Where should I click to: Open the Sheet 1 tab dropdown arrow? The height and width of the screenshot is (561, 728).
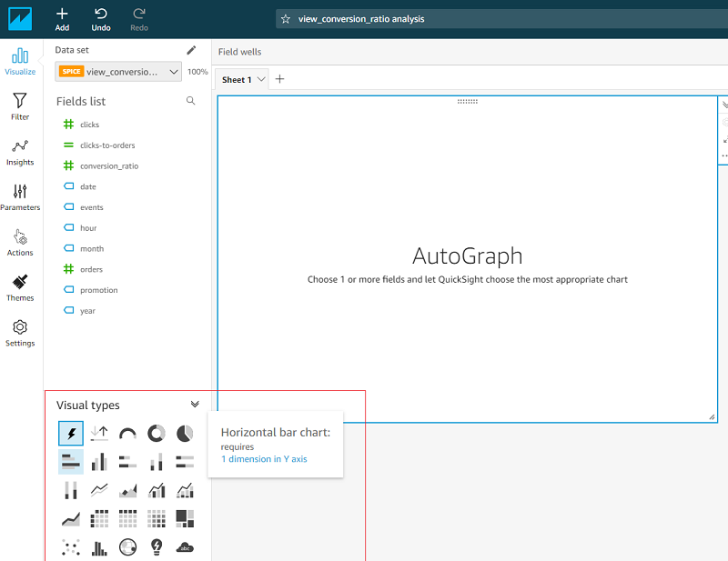[x=262, y=79]
